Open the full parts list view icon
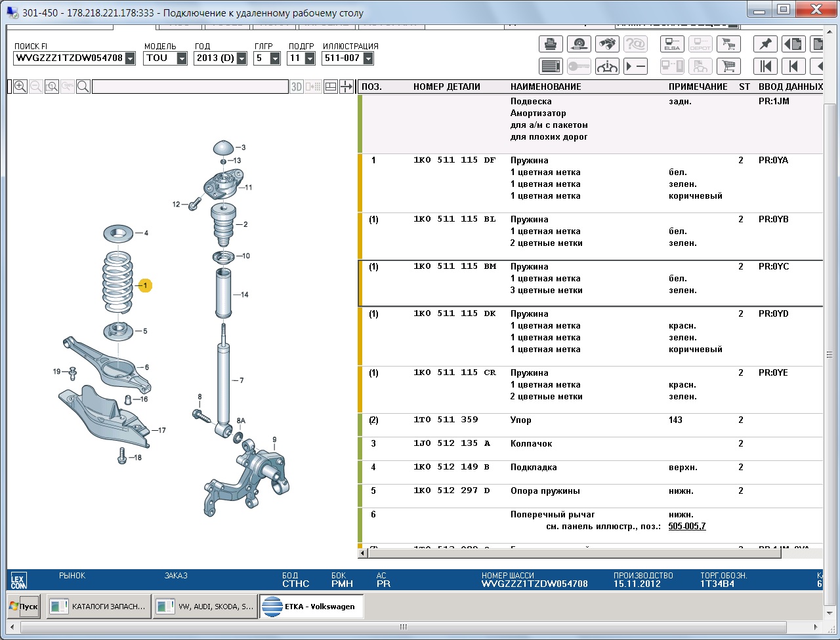The width and height of the screenshot is (840, 640). tap(551, 66)
